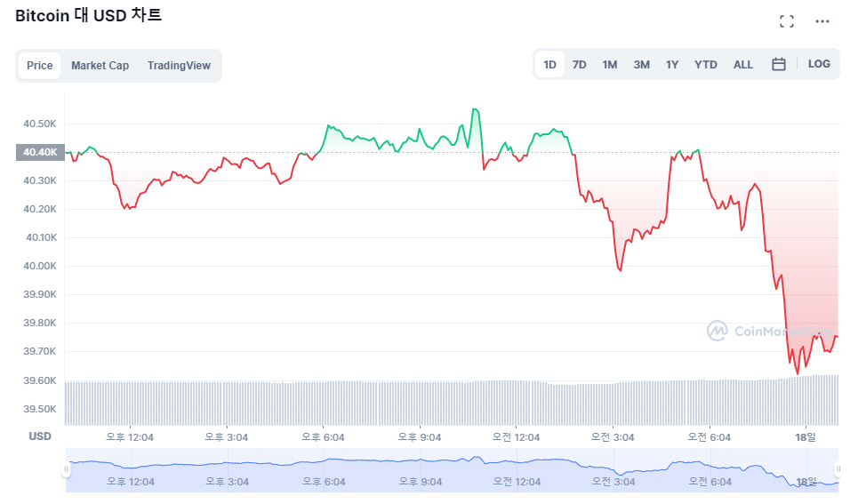Viewport: 850px width, 504px height.
Task: Click the mini overview chart navigator
Action: pos(445,471)
